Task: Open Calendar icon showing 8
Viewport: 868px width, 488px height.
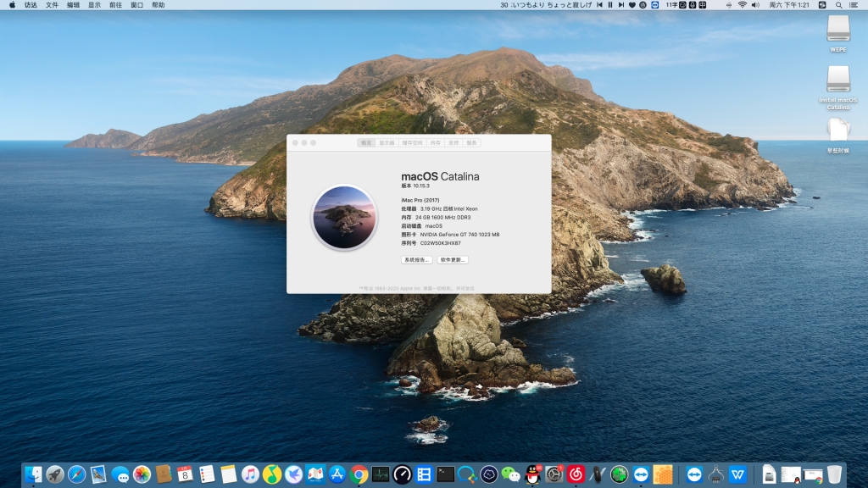Action: pos(185,474)
